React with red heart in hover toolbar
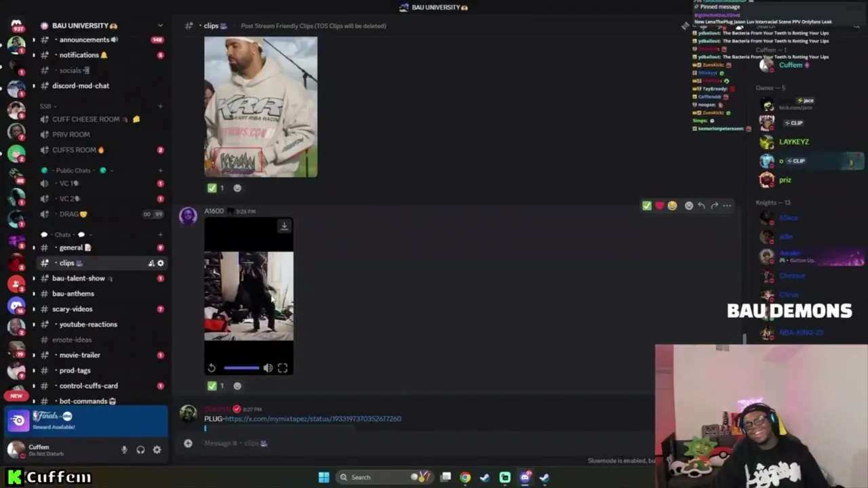868x488 pixels. 659,205
